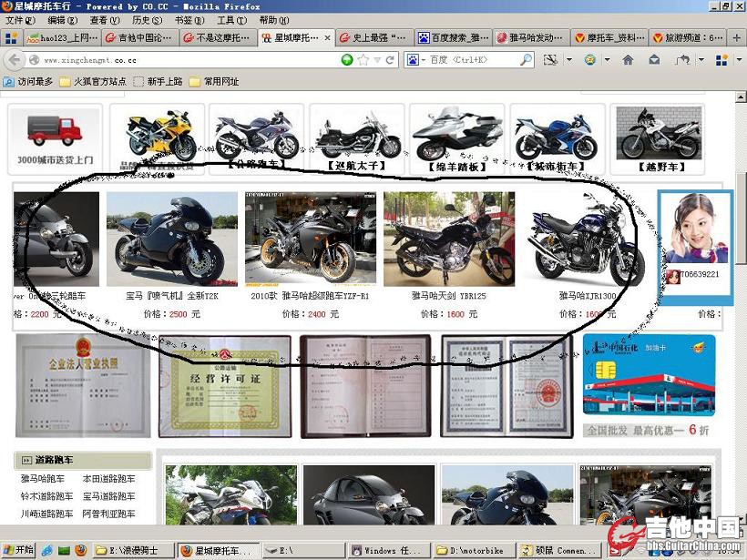Click the 雅马哈跑车 sidebar link
The height and width of the screenshot is (560, 747).
pyautogui.click(x=43, y=479)
